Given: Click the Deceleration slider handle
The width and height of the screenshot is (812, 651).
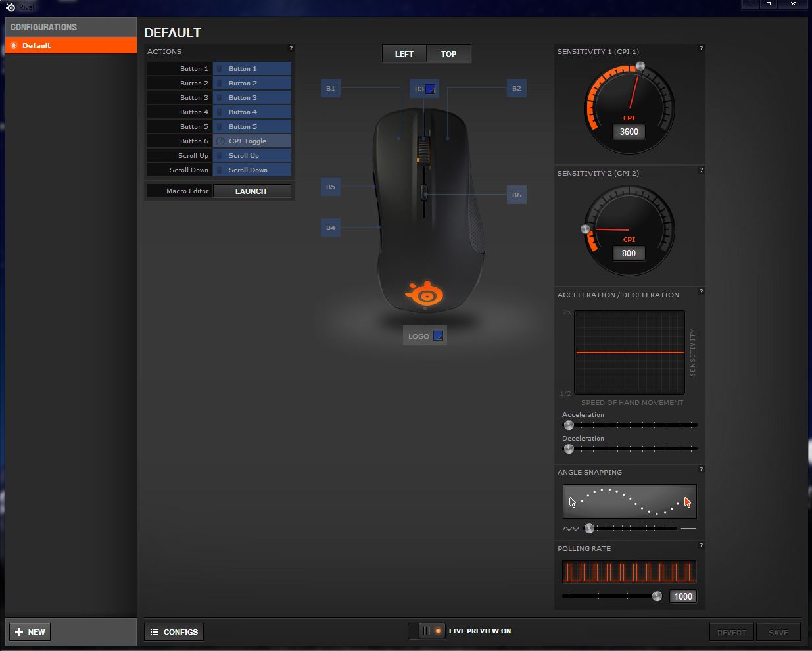Looking at the screenshot, I should pyautogui.click(x=569, y=448).
